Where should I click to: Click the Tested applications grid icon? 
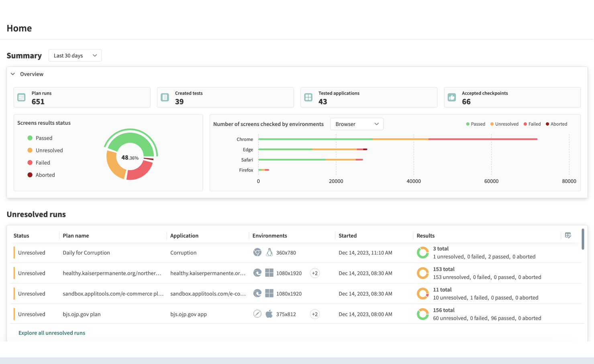(x=308, y=97)
